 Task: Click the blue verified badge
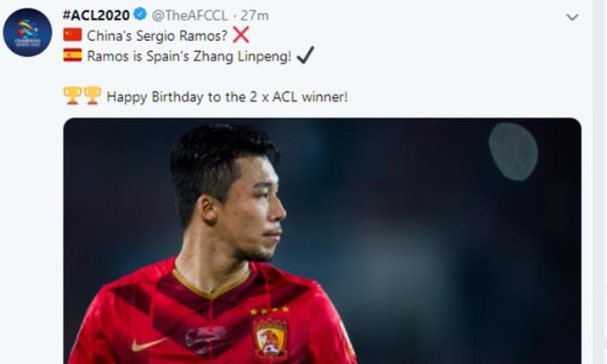(x=140, y=15)
